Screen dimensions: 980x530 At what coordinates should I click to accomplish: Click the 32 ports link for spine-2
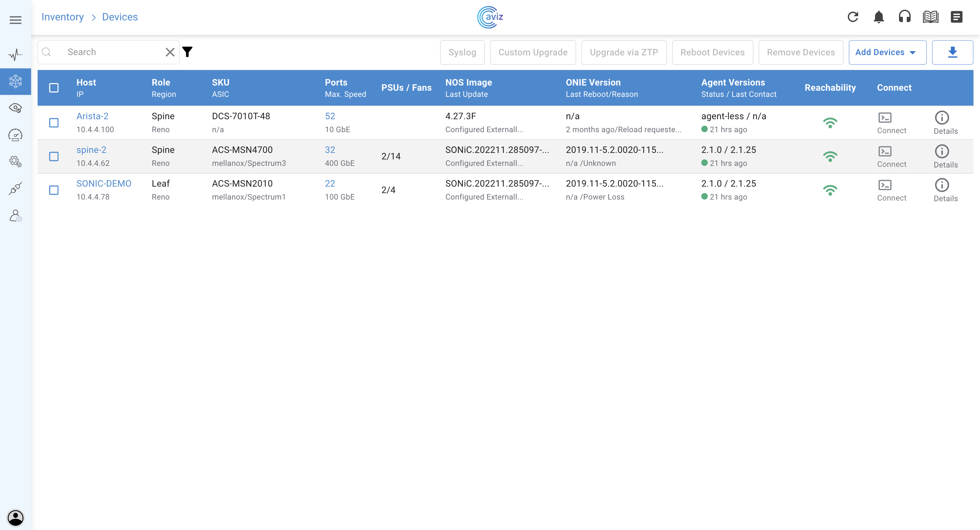(330, 150)
